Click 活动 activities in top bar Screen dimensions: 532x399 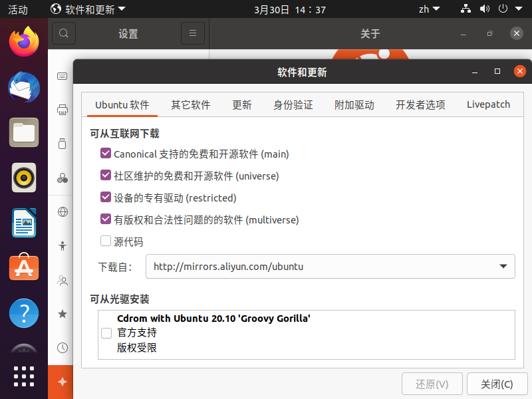[x=18, y=9]
